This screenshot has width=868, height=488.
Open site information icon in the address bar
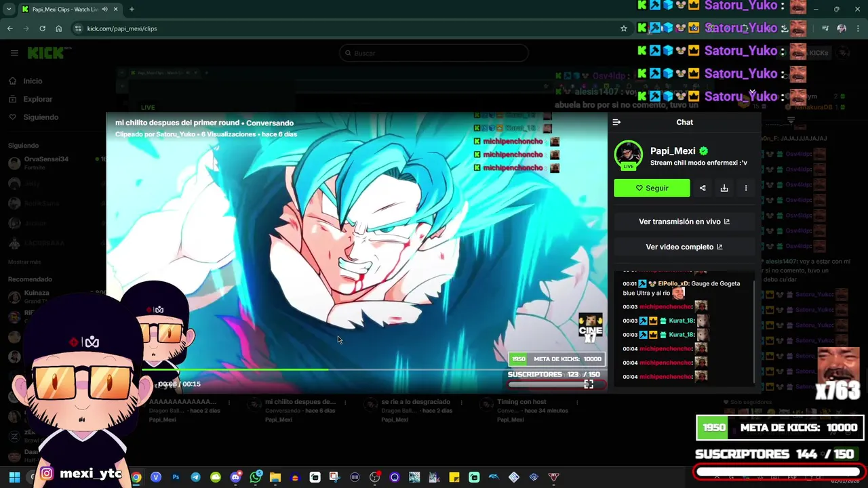78,28
